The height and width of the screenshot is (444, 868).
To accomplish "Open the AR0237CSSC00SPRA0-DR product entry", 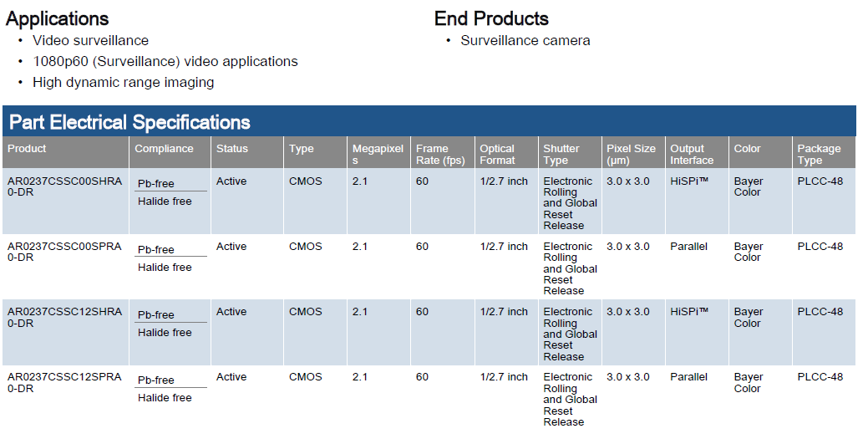I will point(64,252).
